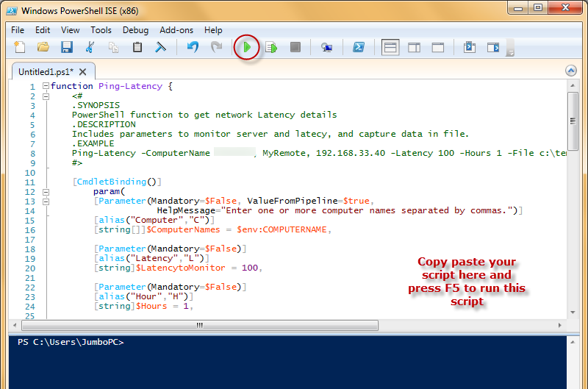Collapse comment block at line 2
588x389 pixels.
(x=46, y=96)
